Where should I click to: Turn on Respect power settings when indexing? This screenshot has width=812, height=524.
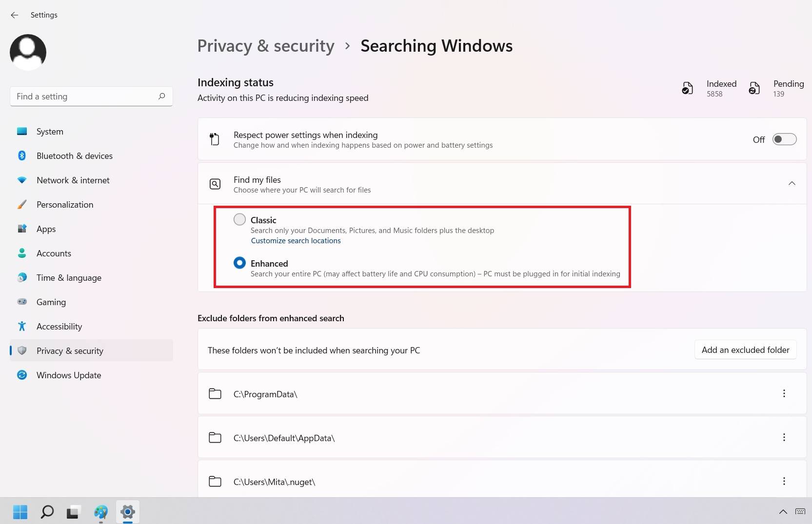tap(784, 139)
